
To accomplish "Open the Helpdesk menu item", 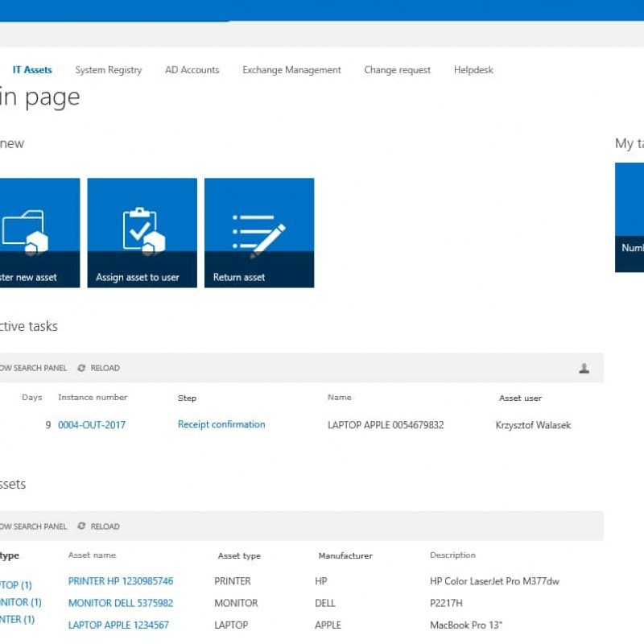I will coord(473,70).
